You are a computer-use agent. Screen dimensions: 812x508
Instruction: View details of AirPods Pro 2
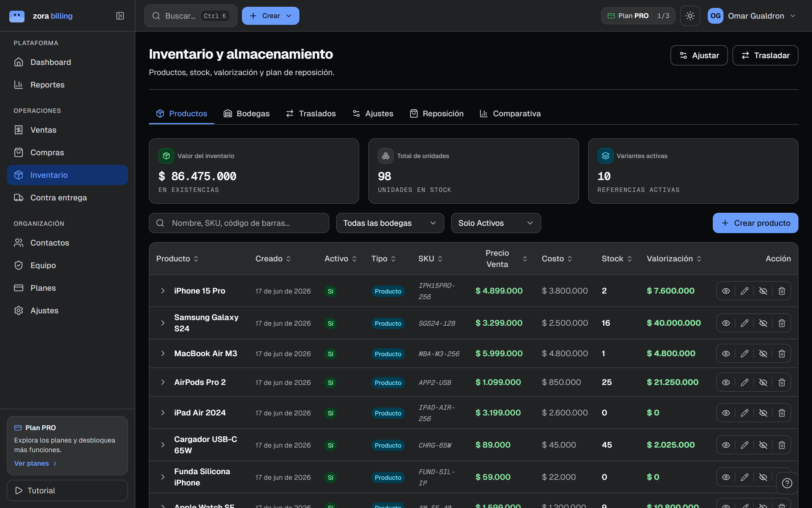click(x=726, y=382)
